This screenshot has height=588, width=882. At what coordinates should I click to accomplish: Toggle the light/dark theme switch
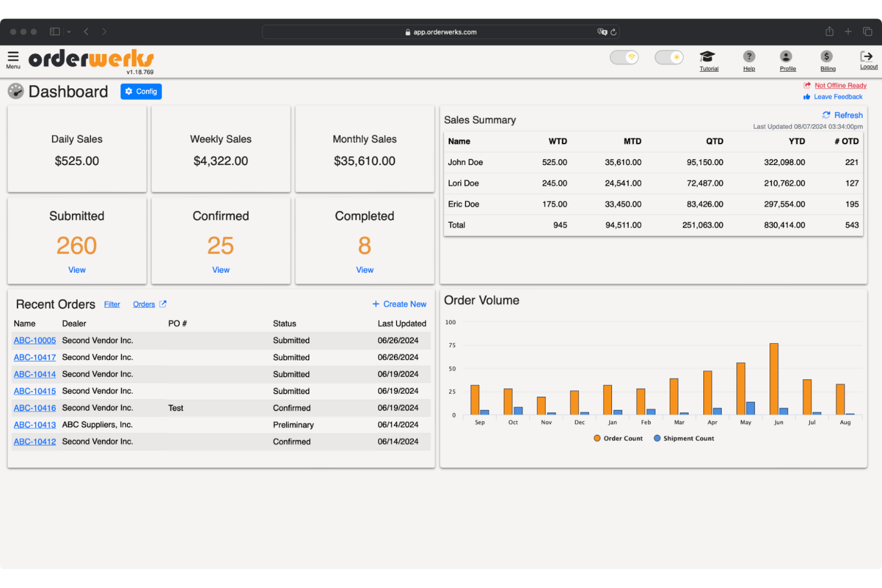coord(669,57)
